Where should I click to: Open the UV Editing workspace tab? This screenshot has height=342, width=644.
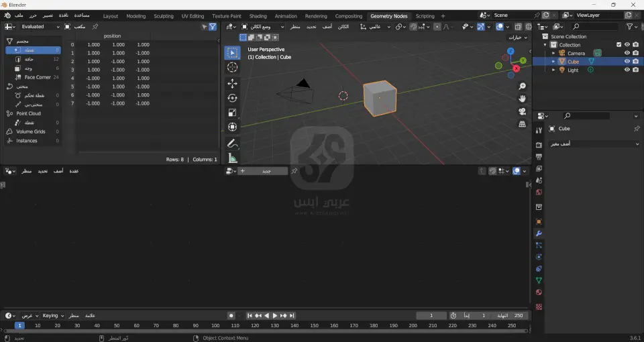[x=193, y=16]
